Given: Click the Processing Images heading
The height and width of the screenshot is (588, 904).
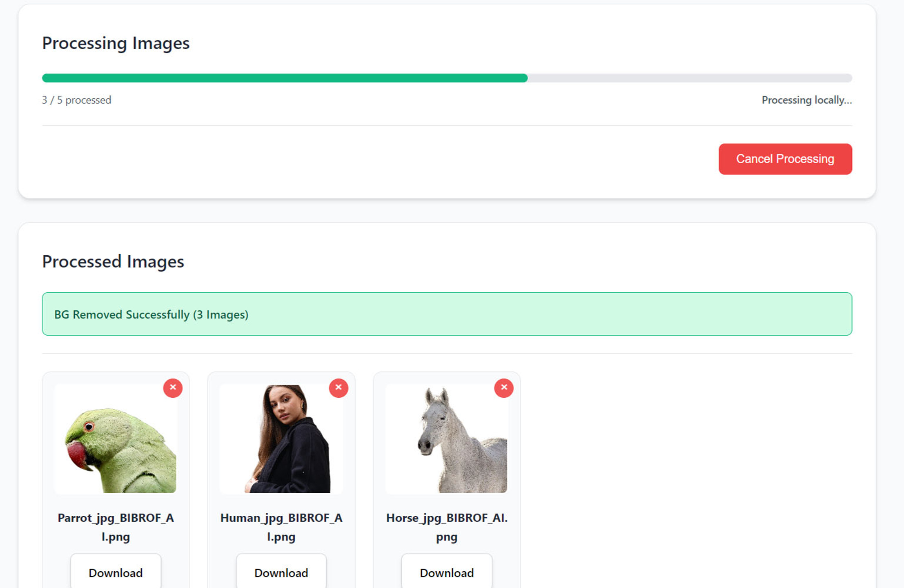Looking at the screenshot, I should click(x=116, y=43).
